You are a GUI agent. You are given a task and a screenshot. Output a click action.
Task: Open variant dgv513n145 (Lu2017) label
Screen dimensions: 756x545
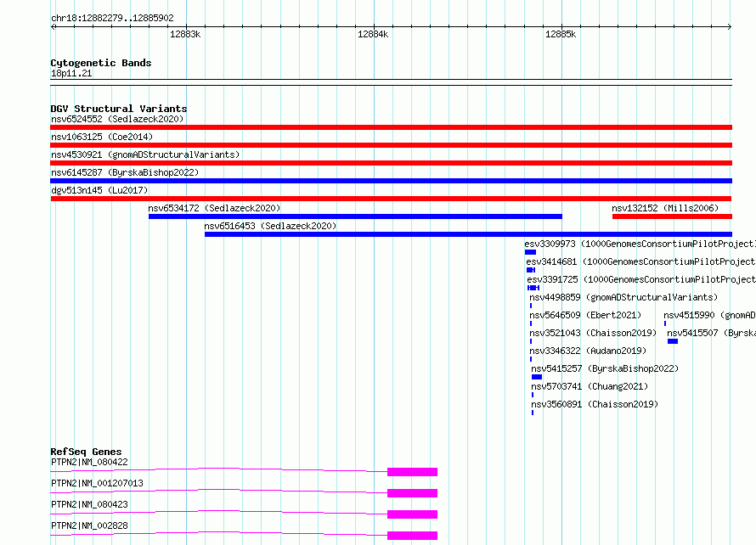[99, 190]
